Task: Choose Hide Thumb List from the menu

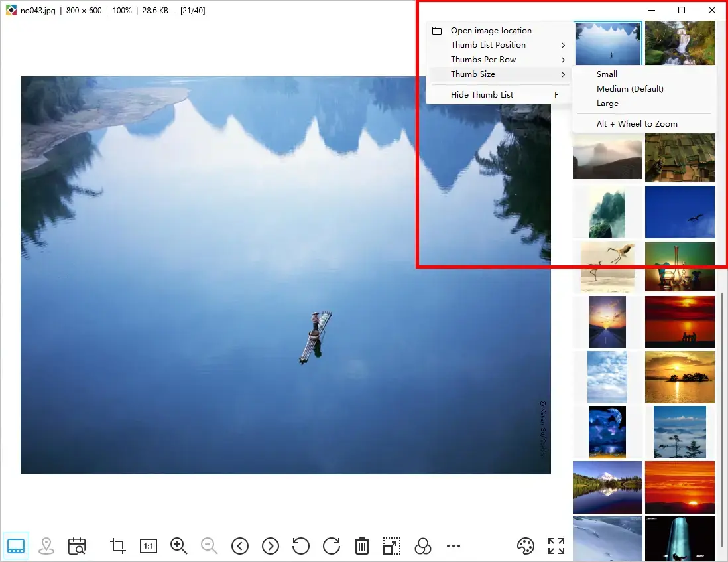Action: coord(482,94)
